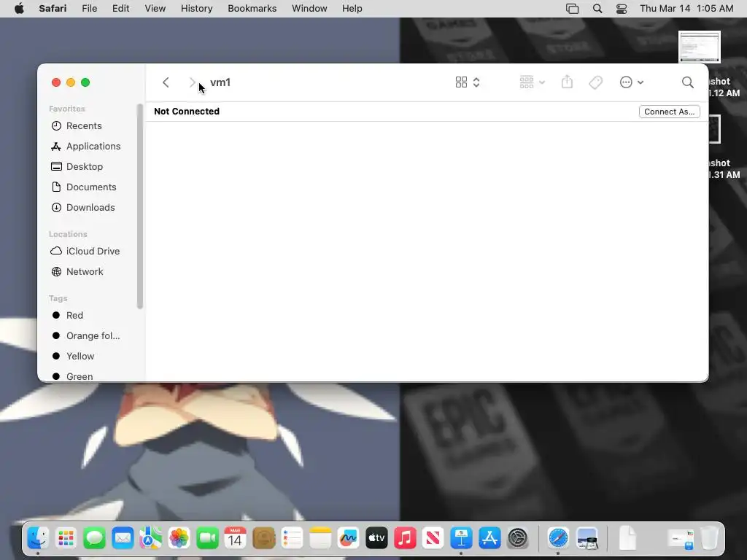
Task: Open the Window menu
Action: 309,9
